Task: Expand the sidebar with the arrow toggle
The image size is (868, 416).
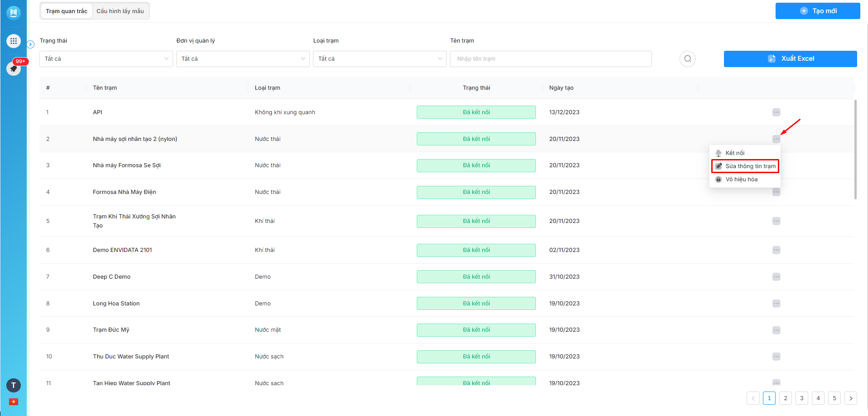Action: [x=31, y=44]
